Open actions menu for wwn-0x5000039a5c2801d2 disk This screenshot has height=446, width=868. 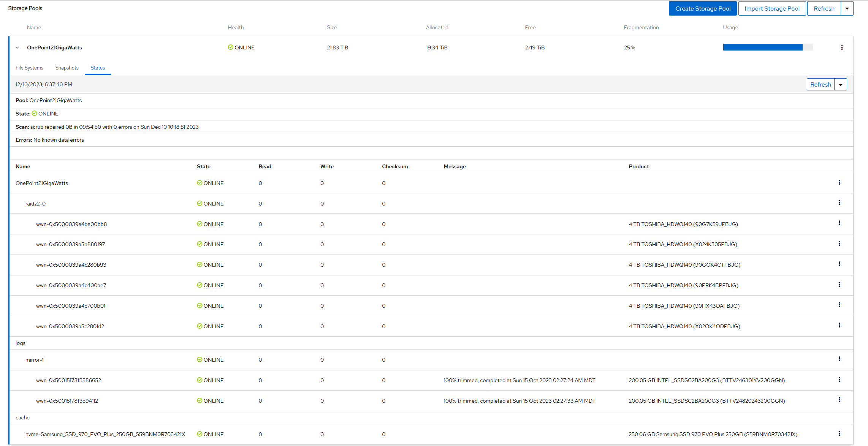pyautogui.click(x=839, y=326)
